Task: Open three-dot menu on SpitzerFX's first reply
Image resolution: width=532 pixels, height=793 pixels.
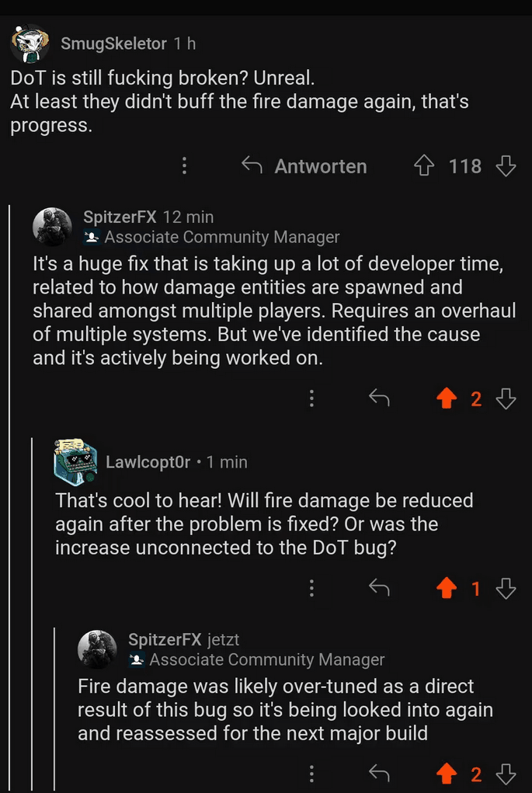Action: pos(311,398)
